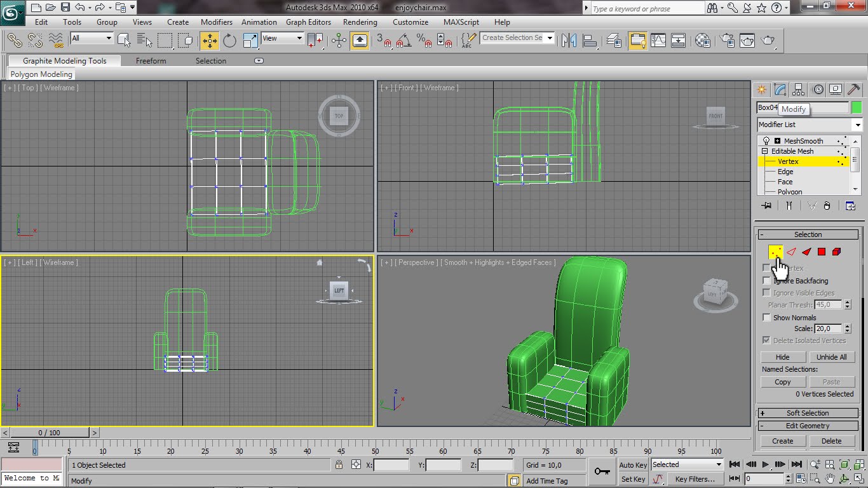This screenshot has height=488, width=868.
Task: Open the Rendering menu
Action: pyautogui.click(x=360, y=22)
